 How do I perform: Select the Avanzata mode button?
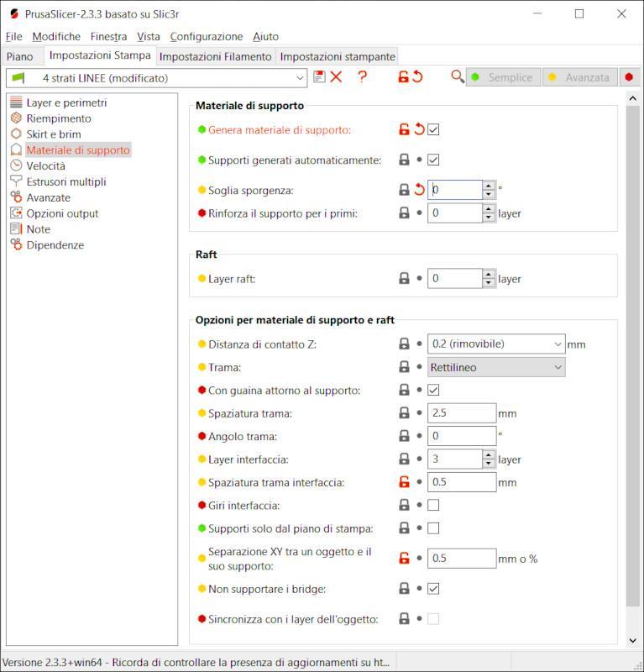(x=579, y=77)
